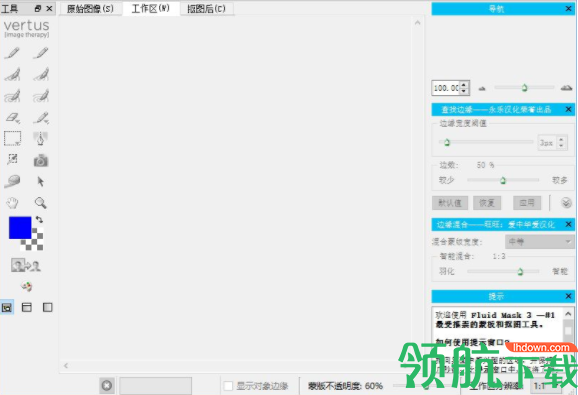This screenshot has height=395, width=578.
Task: Open the 混合蒙纹宽度 dropdown showing 中等
Action: (x=539, y=242)
